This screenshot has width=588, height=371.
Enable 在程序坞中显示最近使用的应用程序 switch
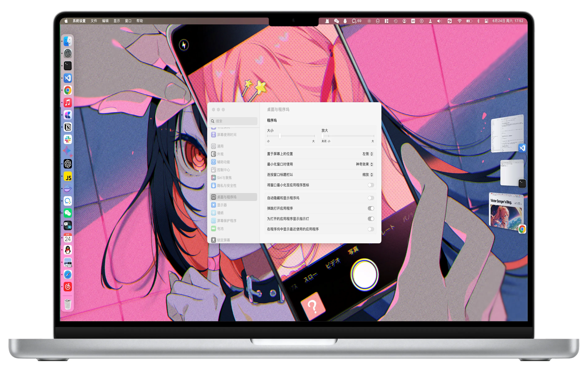click(x=371, y=229)
